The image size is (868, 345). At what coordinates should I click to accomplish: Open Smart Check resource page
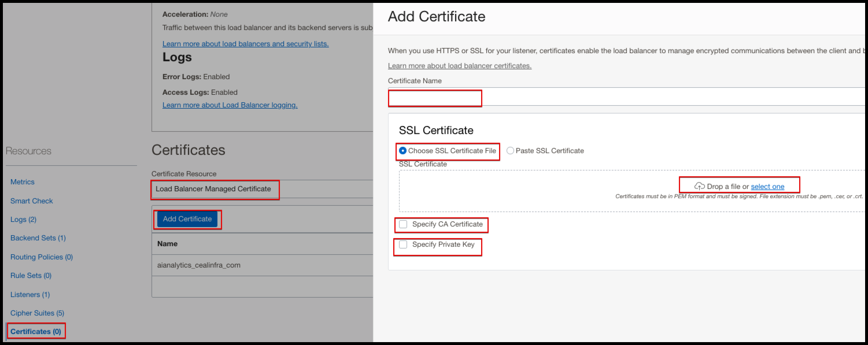32,201
